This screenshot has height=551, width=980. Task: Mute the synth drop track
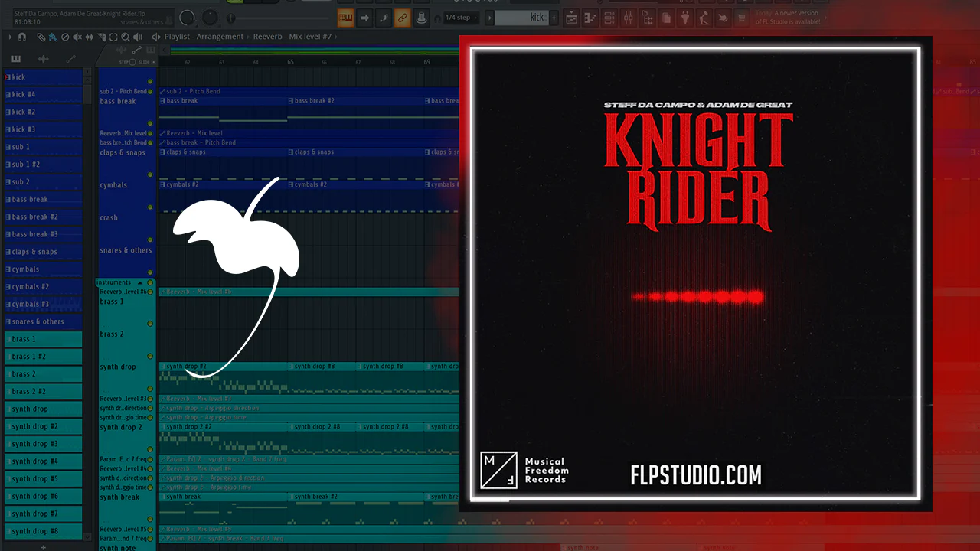[x=150, y=389]
